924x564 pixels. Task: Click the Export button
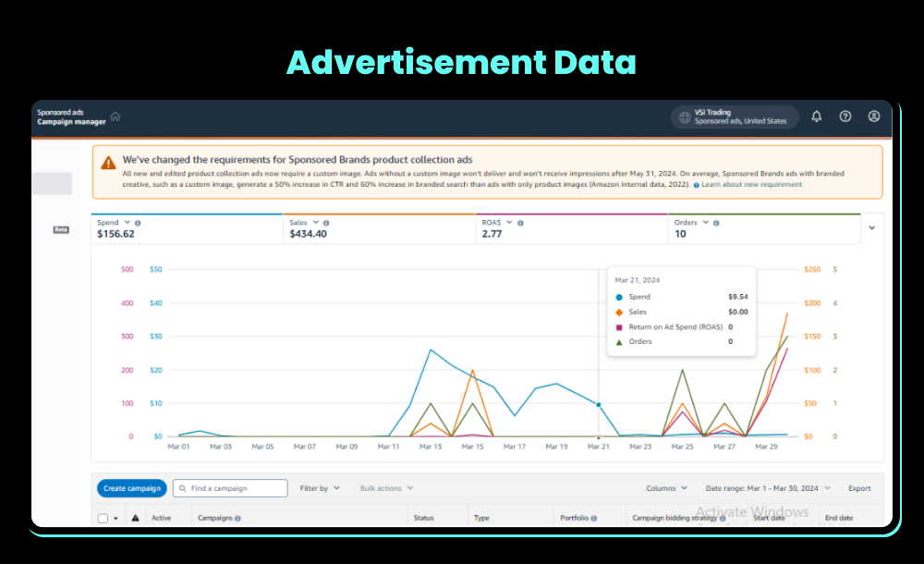[859, 488]
